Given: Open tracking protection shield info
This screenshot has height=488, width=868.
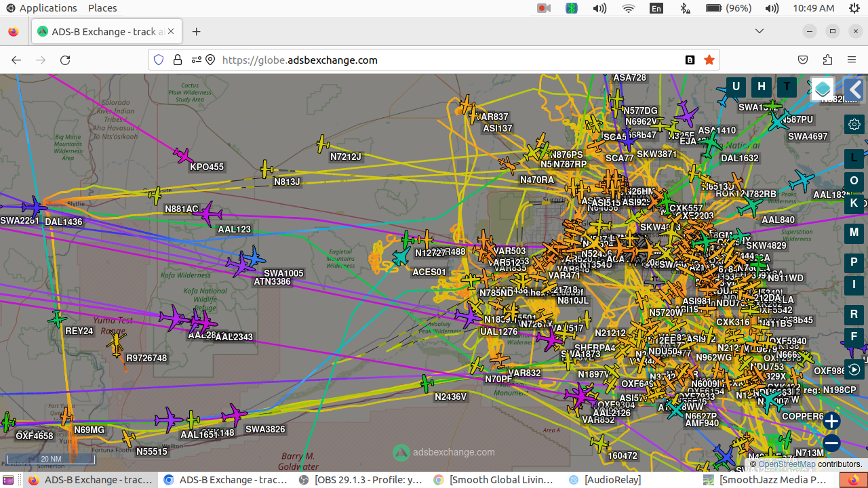Looking at the screenshot, I should point(159,60).
